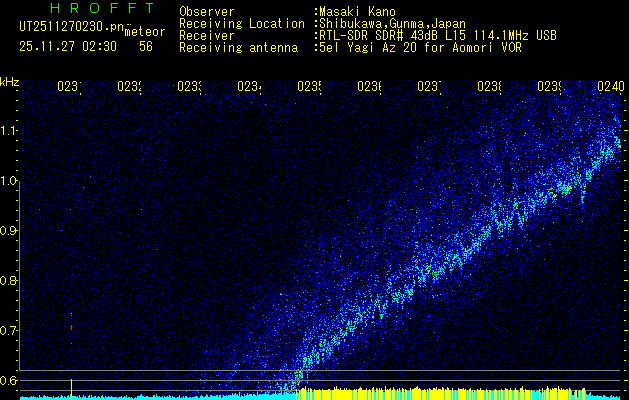Click the green HROFFT title text
This screenshot has width=629, height=400.
(102, 8)
